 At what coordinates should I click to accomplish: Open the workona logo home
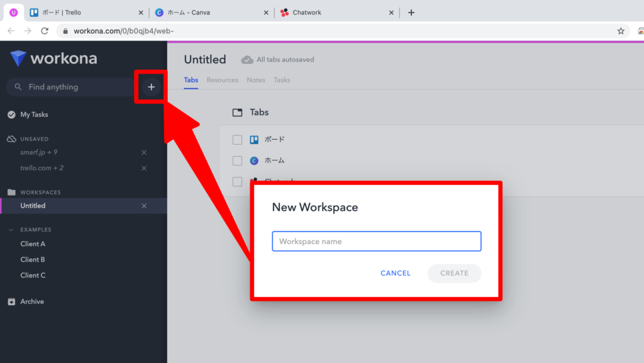click(54, 59)
